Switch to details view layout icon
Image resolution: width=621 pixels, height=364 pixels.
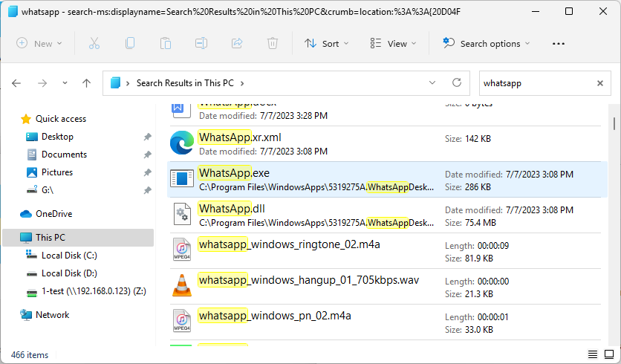tap(593, 354)
